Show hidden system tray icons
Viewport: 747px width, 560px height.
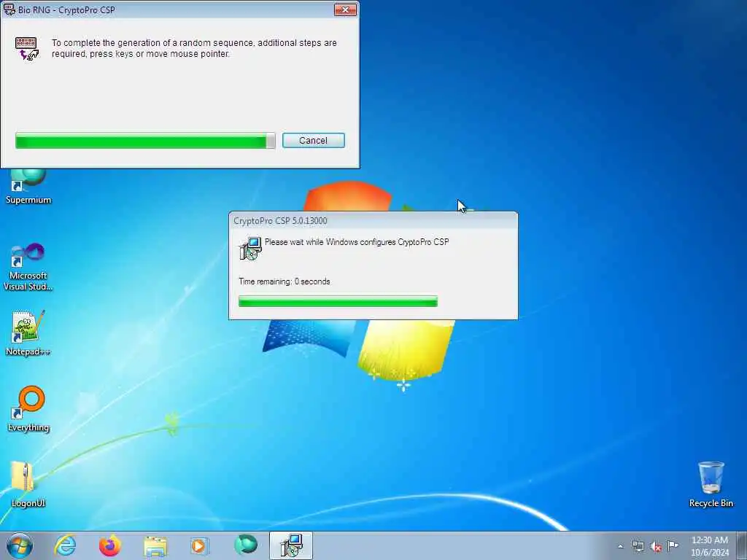620,546
